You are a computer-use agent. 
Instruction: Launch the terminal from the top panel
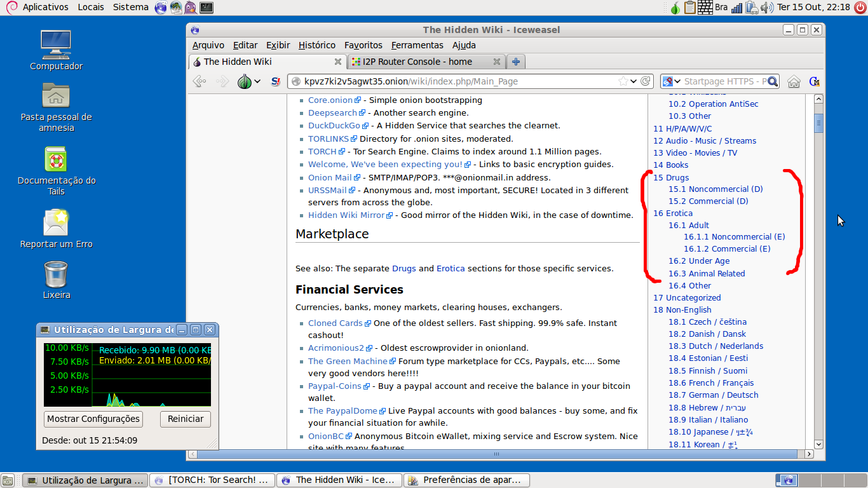206,8
